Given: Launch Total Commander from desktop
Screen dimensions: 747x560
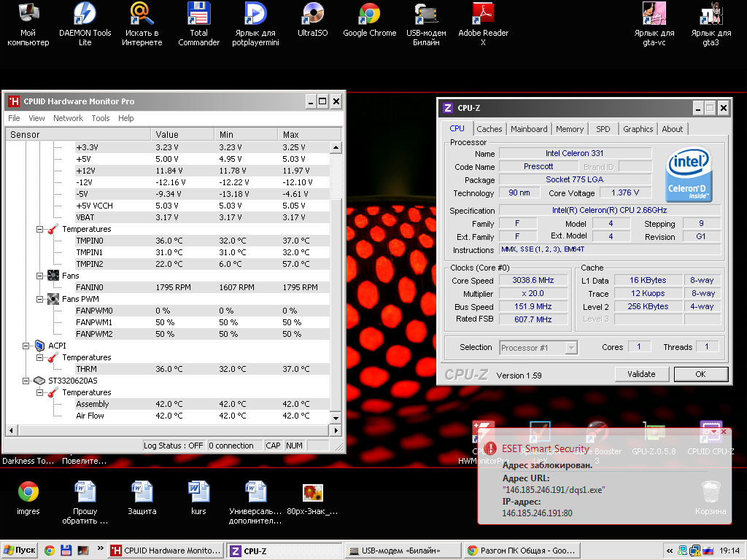Looking at the screenshot, I should pyautogui.click(x=198, y=15).
